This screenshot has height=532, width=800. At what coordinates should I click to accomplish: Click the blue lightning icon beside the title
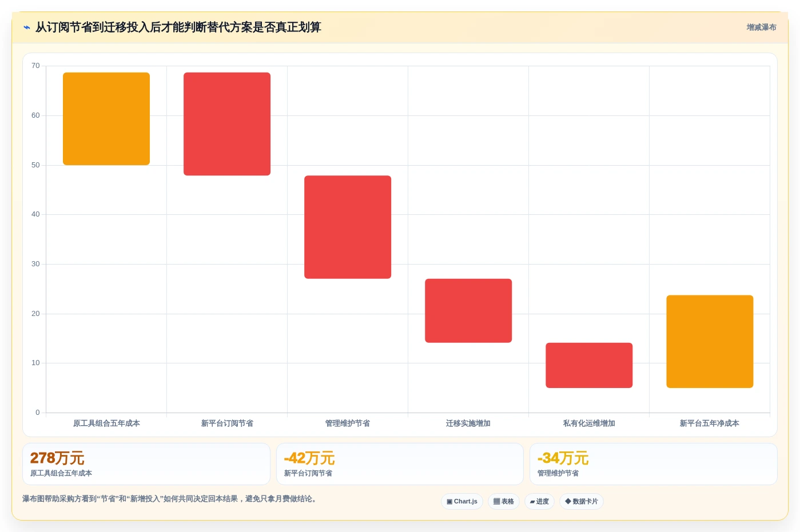(x=26, y=27)
